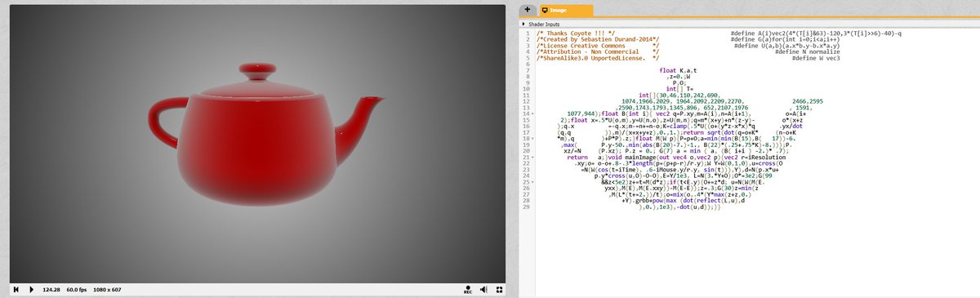Collapse the code fold at line 21
This screenshot has height=298, width=980.
coord(532,158)
